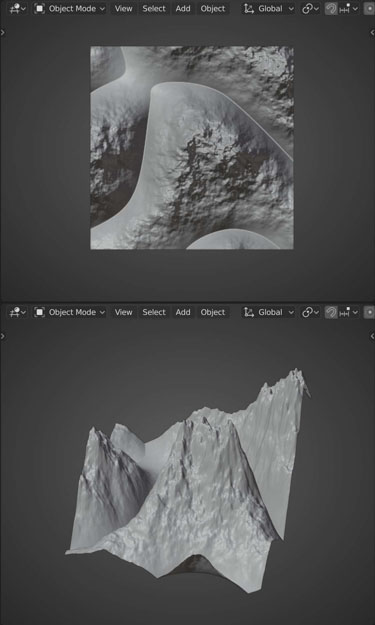Open snapping options dropdown in bottom viewport

click(x=349, y=312)
